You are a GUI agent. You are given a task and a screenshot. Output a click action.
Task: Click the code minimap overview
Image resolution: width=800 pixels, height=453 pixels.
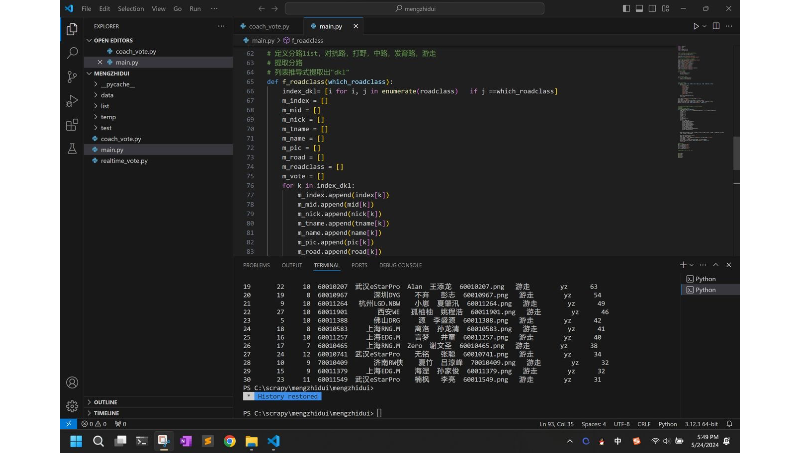(x=704, y=102)
